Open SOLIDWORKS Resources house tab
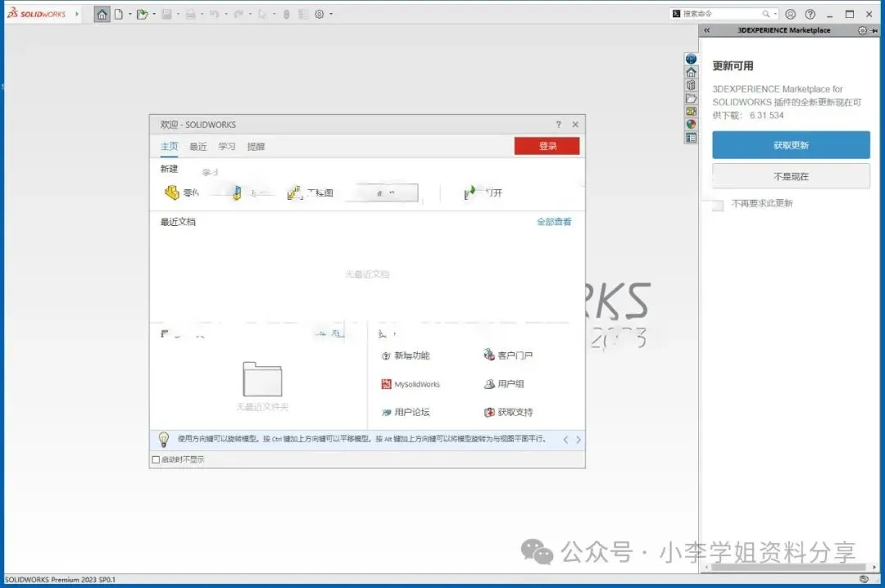This screenshot has width=885, height=588. click(x=691, y=72)
